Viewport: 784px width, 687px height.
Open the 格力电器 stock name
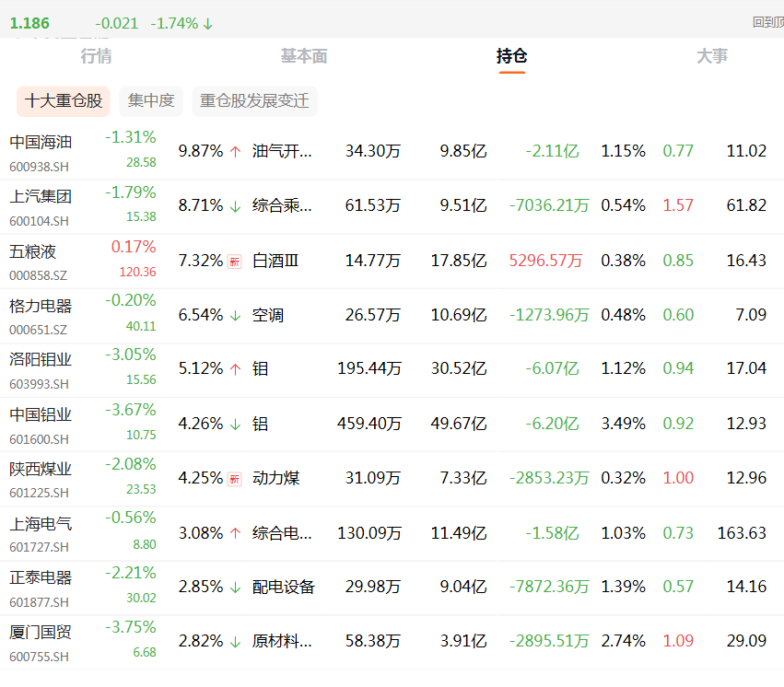point(41,306)
